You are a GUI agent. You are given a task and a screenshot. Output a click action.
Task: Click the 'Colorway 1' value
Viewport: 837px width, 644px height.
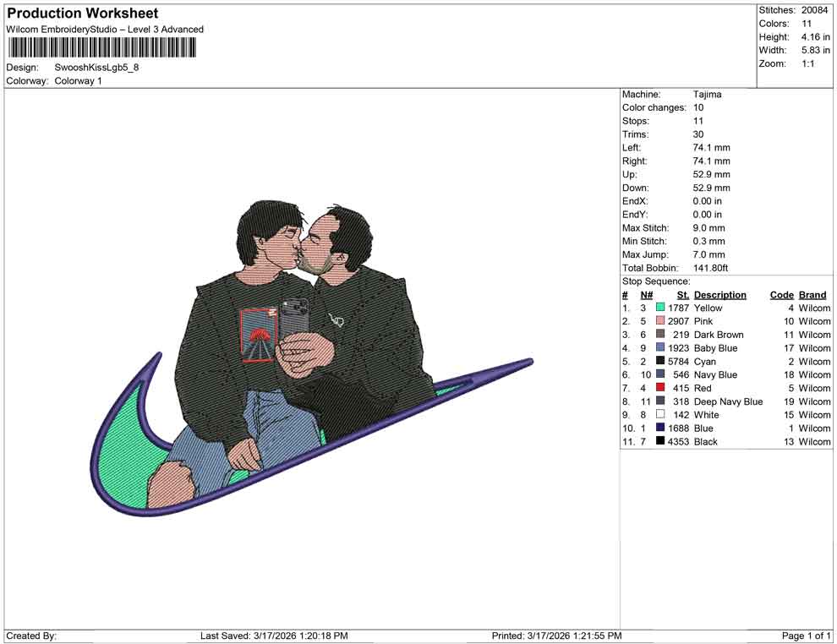click(78, 81)
